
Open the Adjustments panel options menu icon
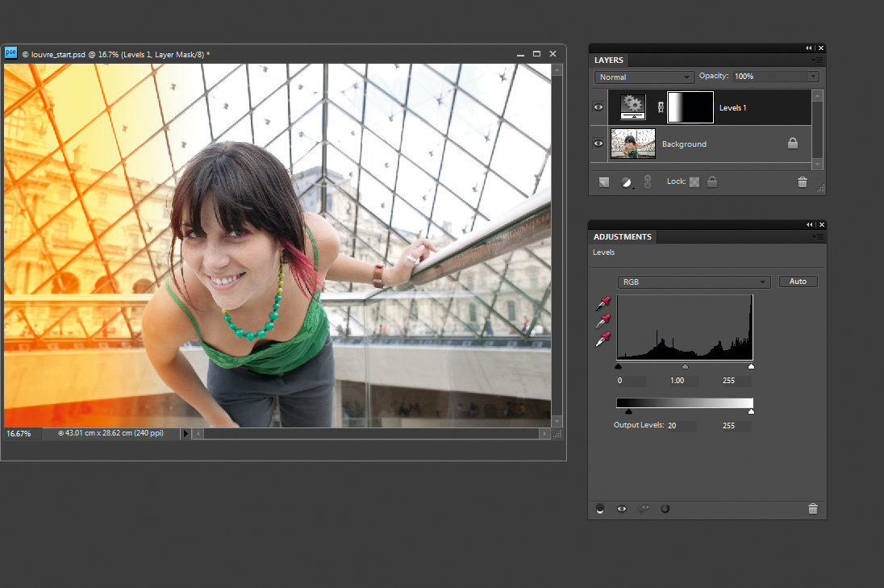pyautogui.click(x=818, y=237)
